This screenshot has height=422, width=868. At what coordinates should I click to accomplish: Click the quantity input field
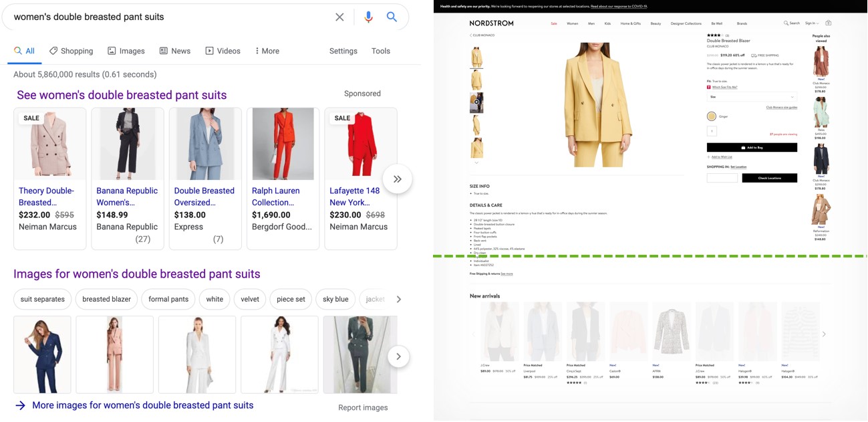(712, 131)
